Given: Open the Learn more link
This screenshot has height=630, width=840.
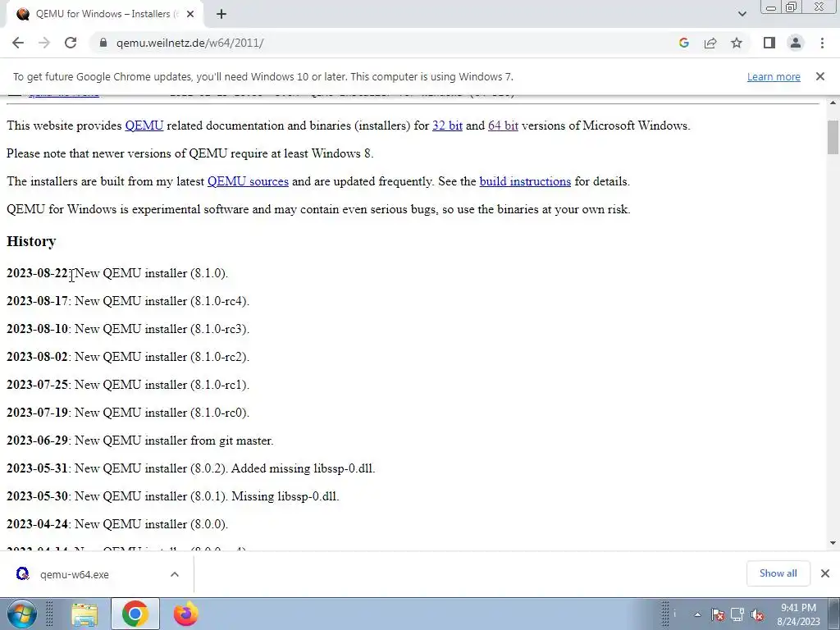Looking at the screenshot, I should pyautogui.click(x=774, y=76).
